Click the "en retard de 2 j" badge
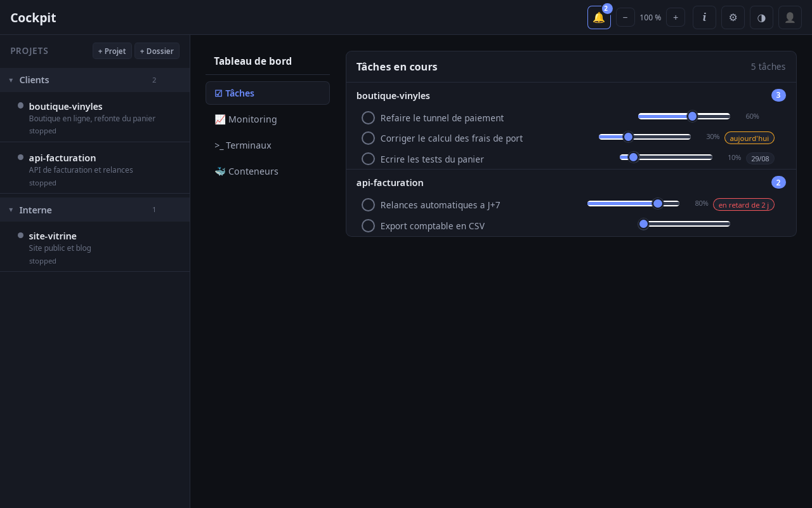Viewport: 812px width, 508px height. point(743,204)
